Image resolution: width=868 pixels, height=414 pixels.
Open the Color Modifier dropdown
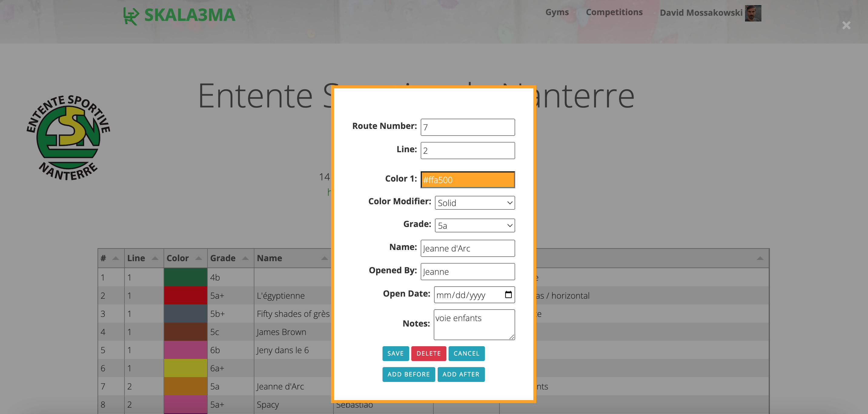tap(475, 203)
